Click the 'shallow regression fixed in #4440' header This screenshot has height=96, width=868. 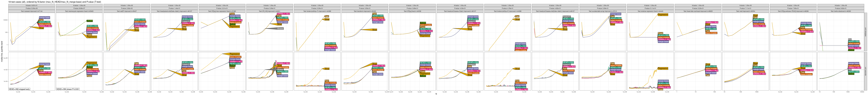click(x=650, y=11)
